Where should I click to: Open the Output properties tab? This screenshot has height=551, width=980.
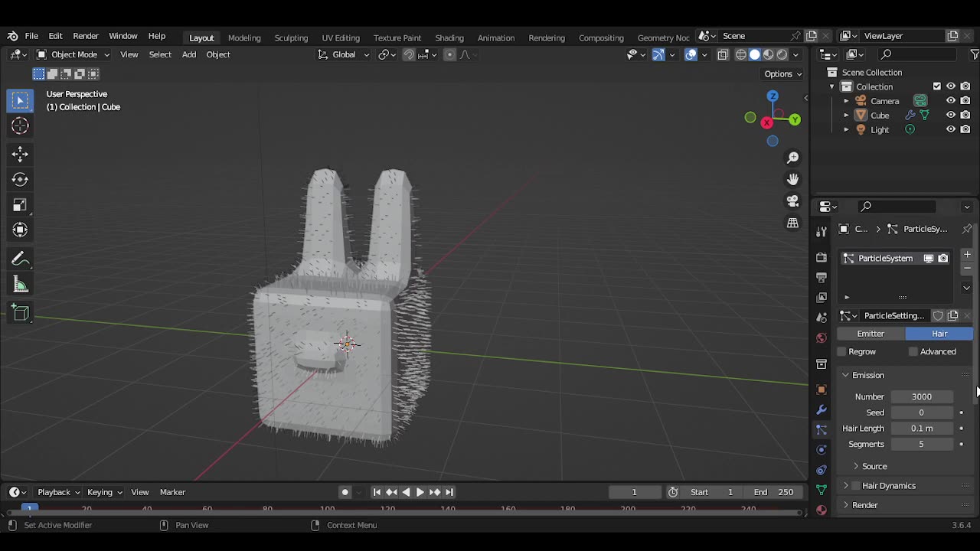(822, 277)
